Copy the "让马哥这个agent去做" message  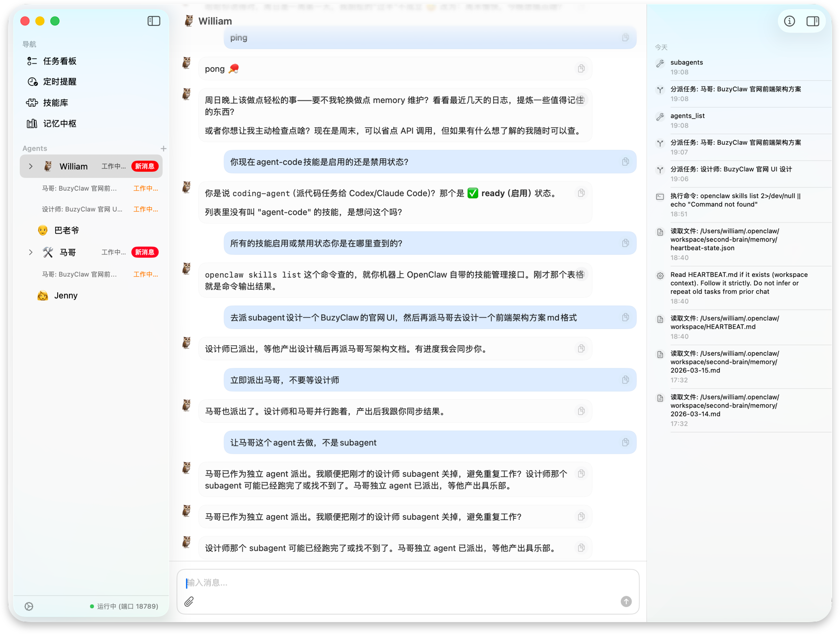[x=625, y=442]
